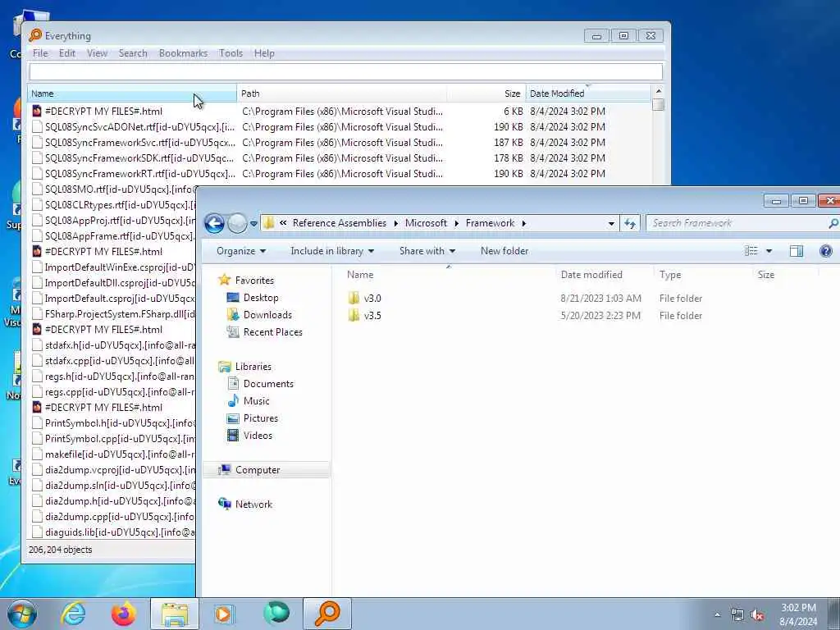Click the New folder button
840x630 pixels.
click(x=504, y=251)
